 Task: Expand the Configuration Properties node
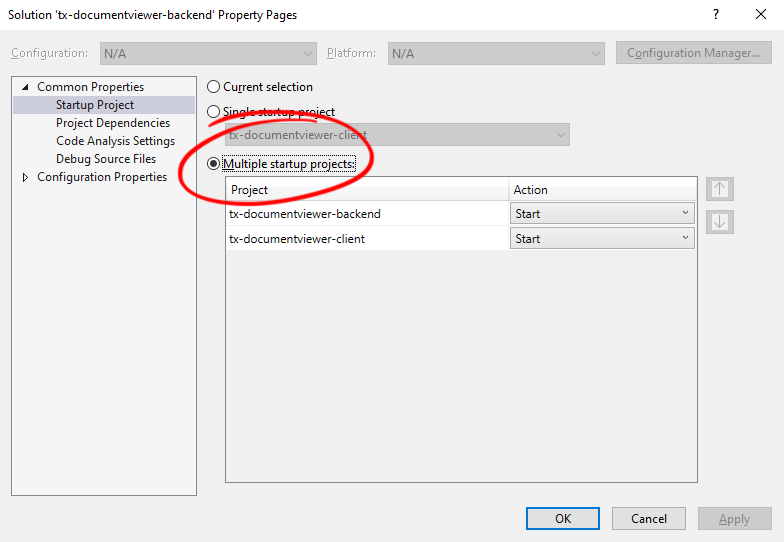point(25,177)
